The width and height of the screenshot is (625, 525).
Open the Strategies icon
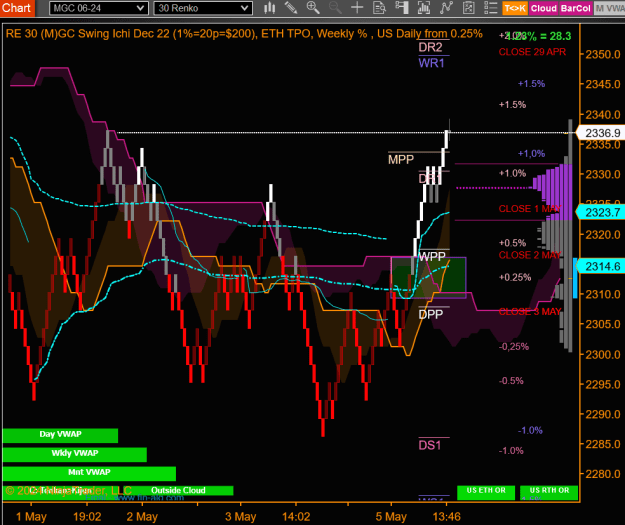(468, 8)
